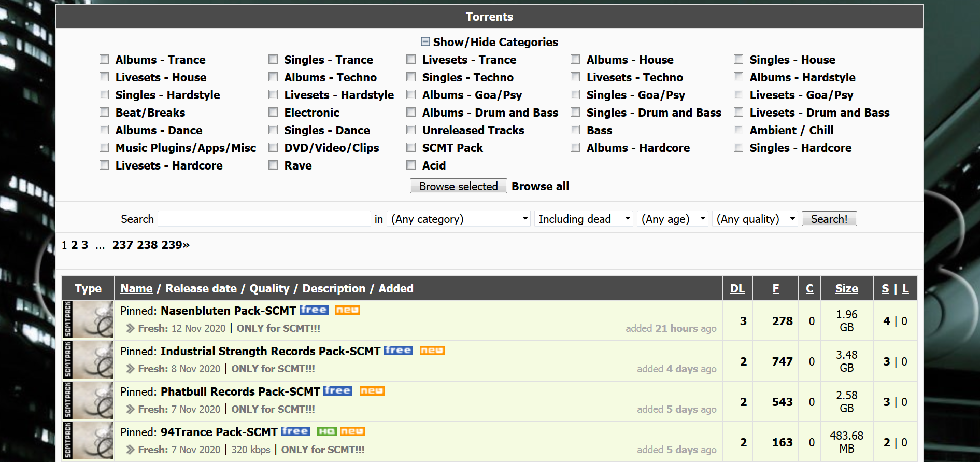This screenshot has width=980, height=462.
Task: Sort by the S seeders column header
Action: coord(885,288)
